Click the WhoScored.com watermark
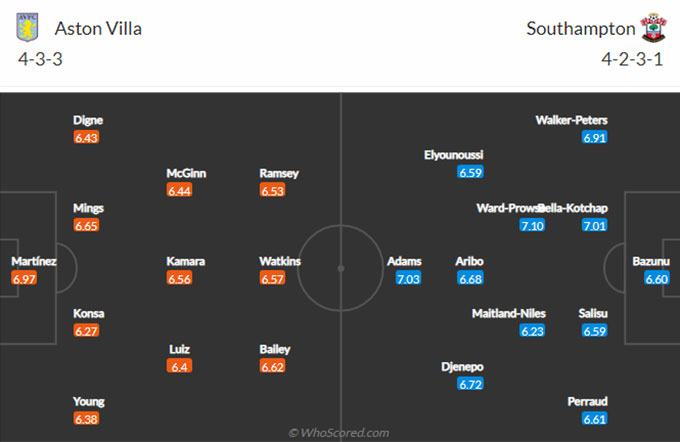 [x=339, y=432]
